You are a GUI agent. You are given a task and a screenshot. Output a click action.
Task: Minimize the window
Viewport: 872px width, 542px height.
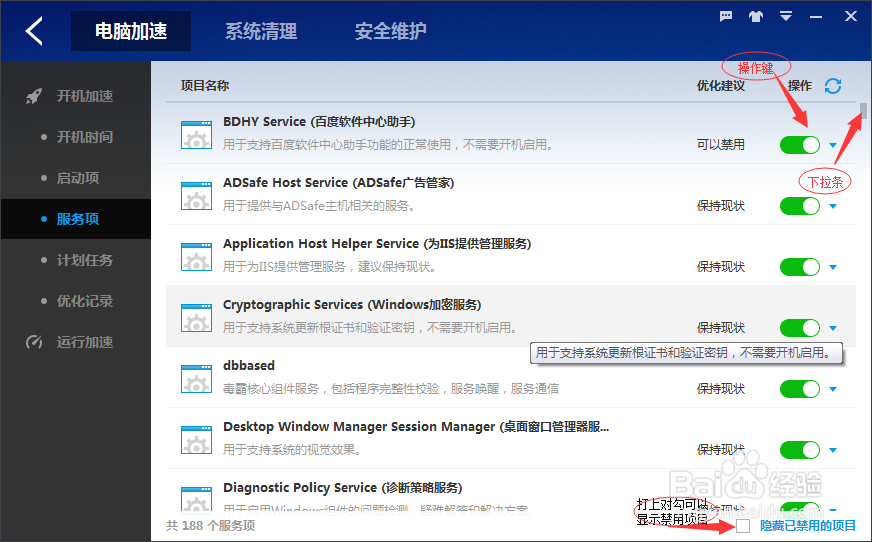coord(816,17)
